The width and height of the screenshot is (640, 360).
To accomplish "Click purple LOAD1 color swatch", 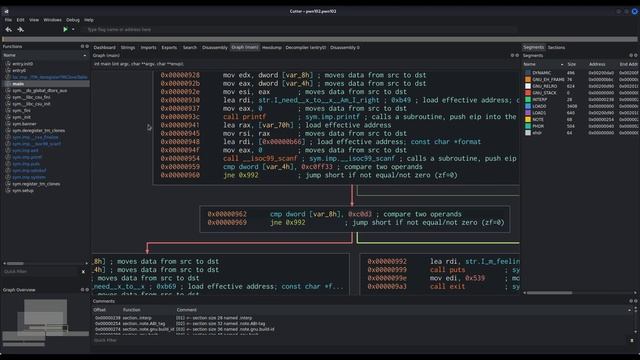I will pos(528,113).
